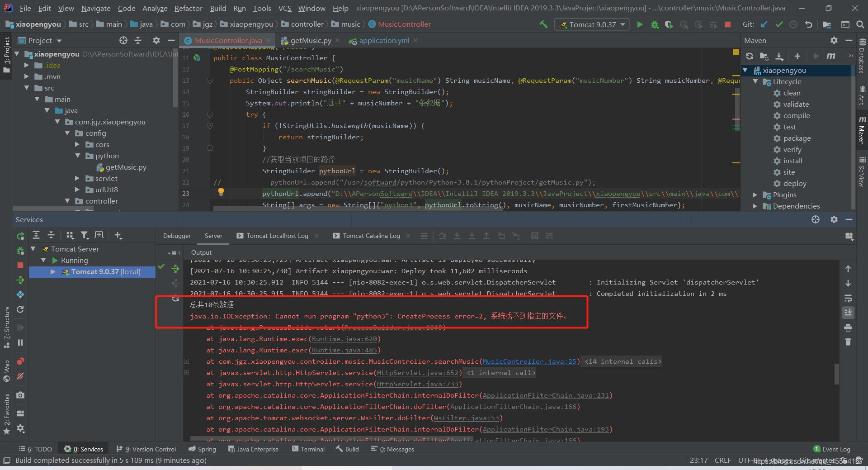Screen dimensions: 868x470
Task: Print console output with printer icon
Action: coord(848,328)
